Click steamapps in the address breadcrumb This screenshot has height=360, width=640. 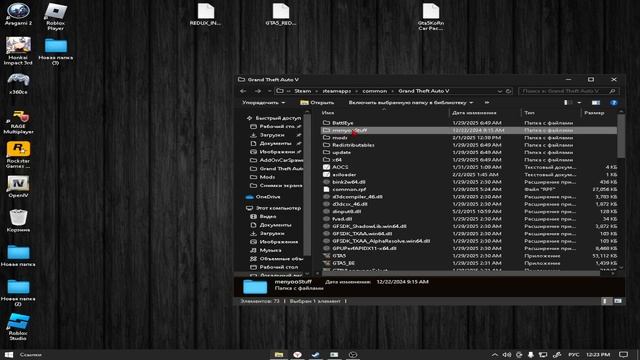[x=337, y=91]
